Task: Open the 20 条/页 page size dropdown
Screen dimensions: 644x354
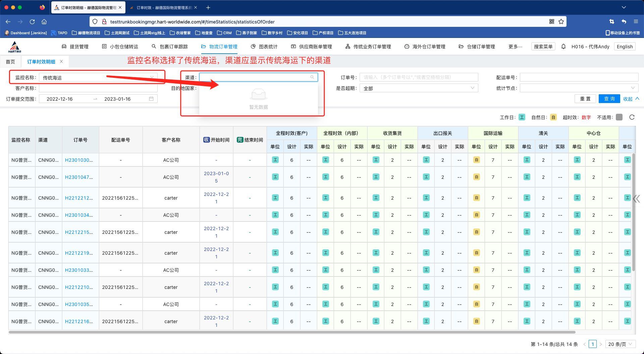Action: click(620, 344)
